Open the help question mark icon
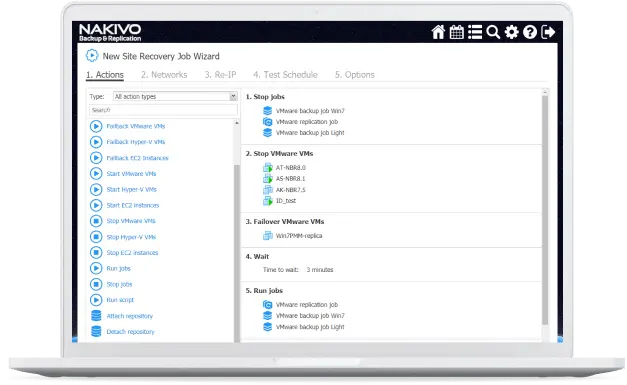Image resolution: width=627 pixels, height=385 pixels. coord(530,32)
